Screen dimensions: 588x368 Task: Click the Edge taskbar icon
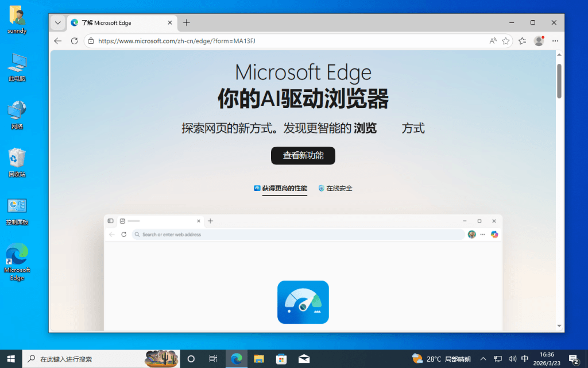click(236, 359)
